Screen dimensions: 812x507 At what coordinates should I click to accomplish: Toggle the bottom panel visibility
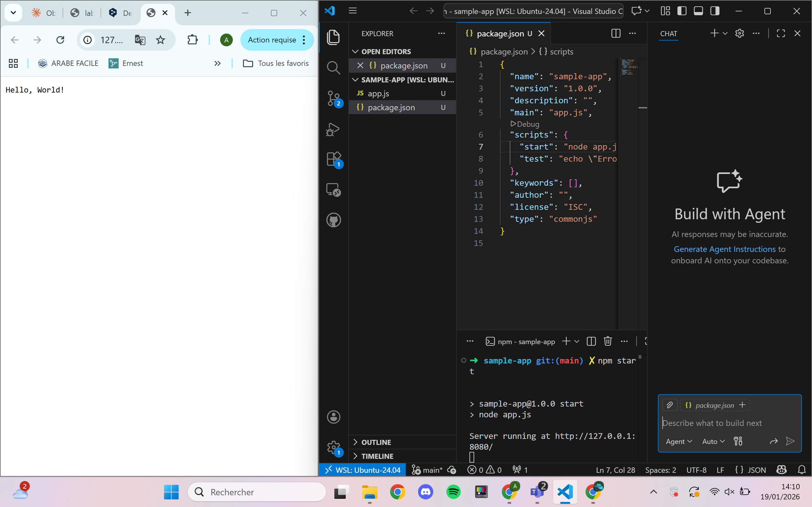698,11
